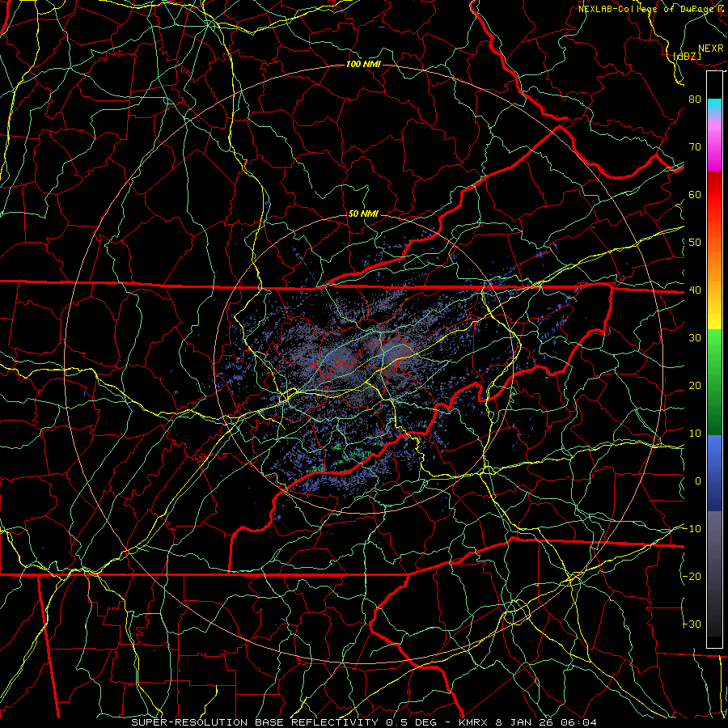Select the positive 10 value on dBZ scale
This screenshot has width=728, height=728.
click(x=695, y=434)
